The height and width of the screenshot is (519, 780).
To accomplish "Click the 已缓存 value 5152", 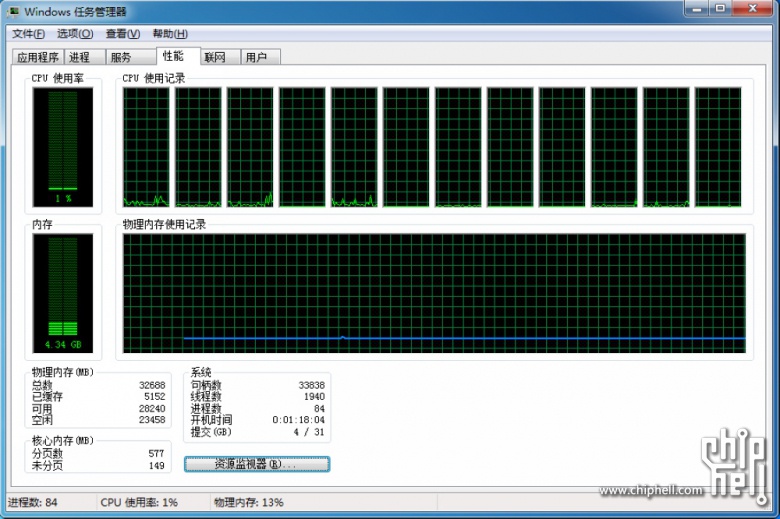I will point(155,397).
